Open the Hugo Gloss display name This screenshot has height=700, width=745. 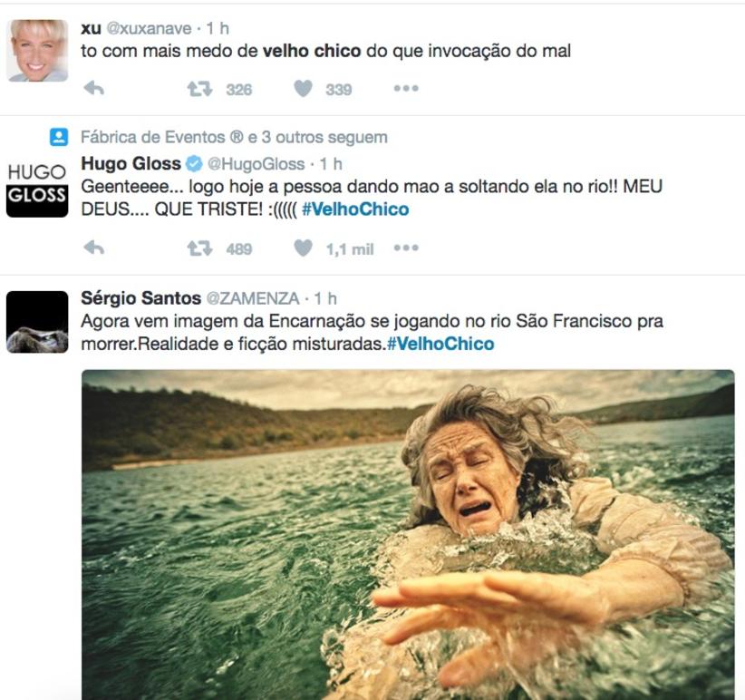click(x=131, y=163)
